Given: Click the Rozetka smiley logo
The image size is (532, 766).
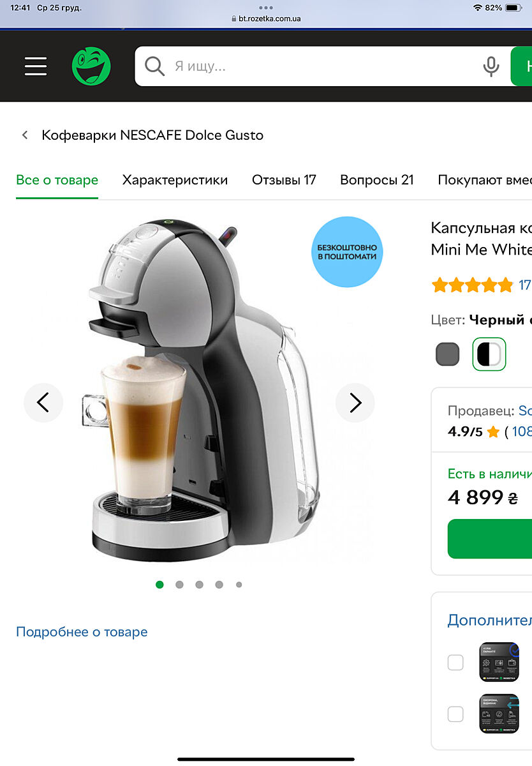Looking at the screenshot, I should click(x=91, y=66).
